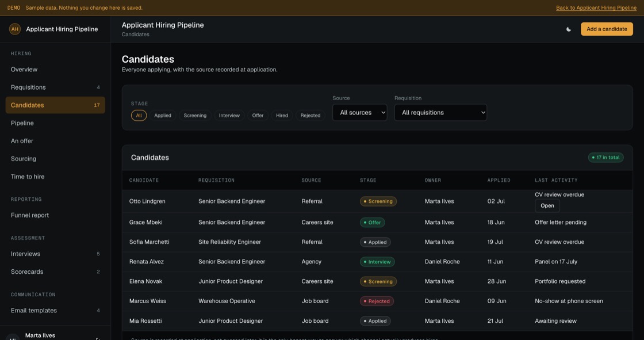
Task: Click Last Activity column header
Action: tap(556, 180)
